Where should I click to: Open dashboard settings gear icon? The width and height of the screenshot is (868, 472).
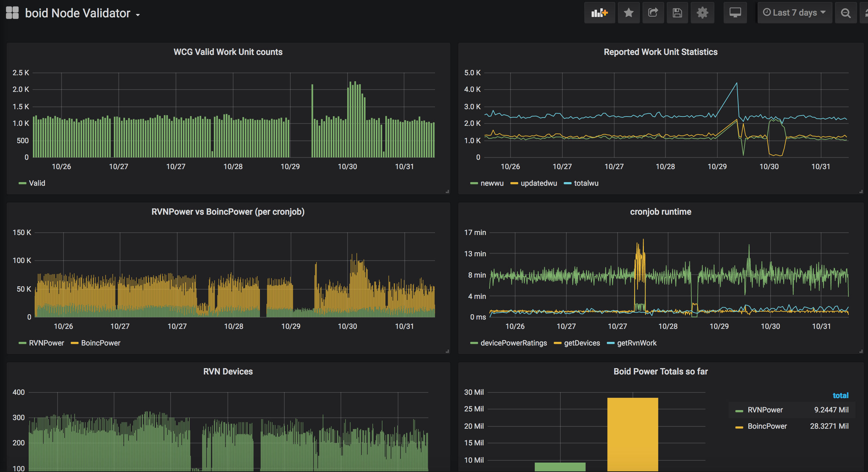tap(702, 13)
